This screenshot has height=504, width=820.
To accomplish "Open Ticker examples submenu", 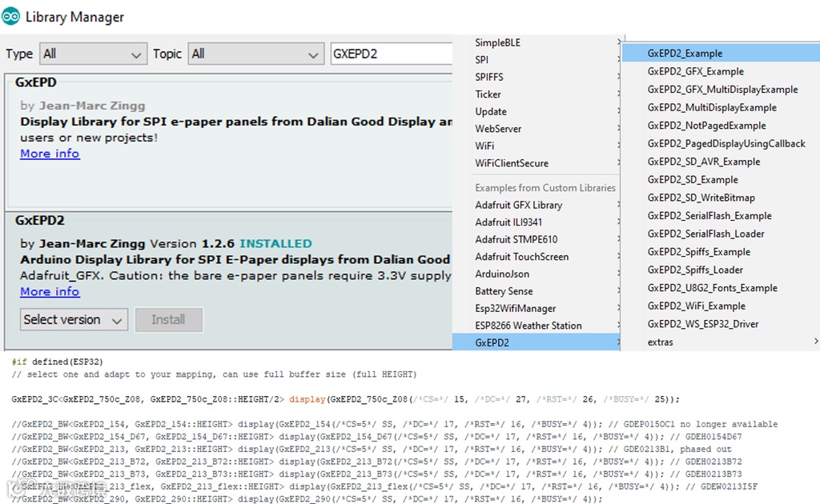I will pyautogui.click(x=537, y=94).
